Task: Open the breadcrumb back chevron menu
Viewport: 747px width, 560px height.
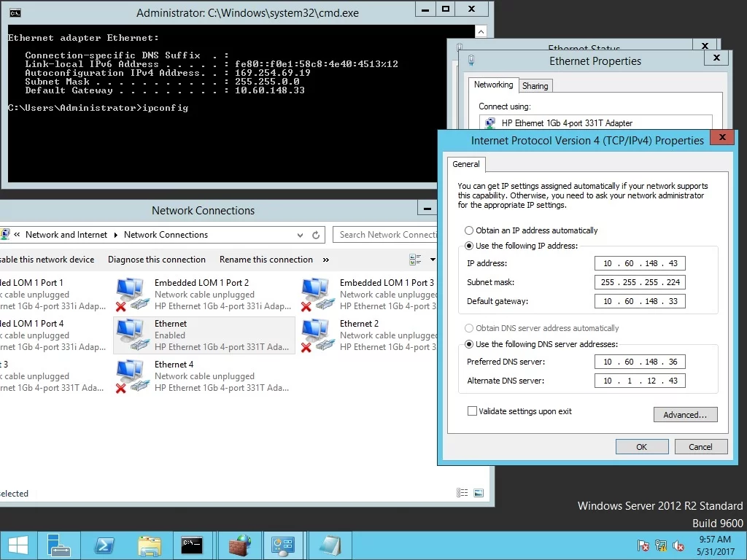Action: (x=18, y=234)
